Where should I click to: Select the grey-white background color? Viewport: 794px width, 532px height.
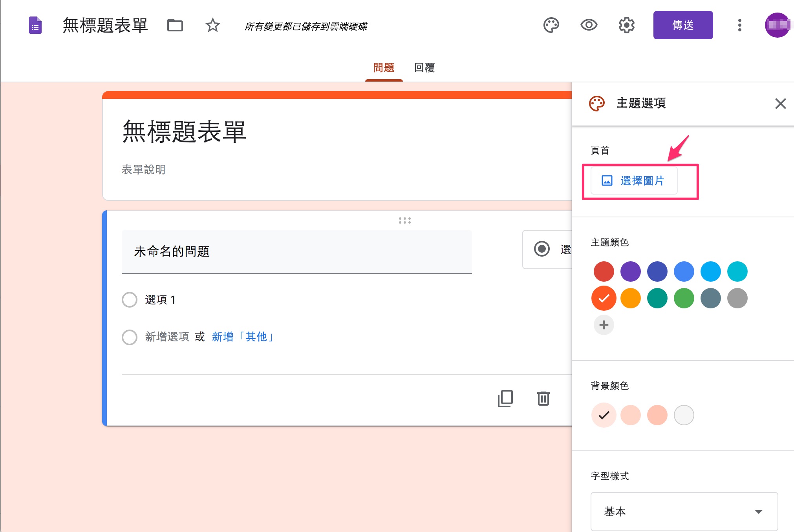684,415
